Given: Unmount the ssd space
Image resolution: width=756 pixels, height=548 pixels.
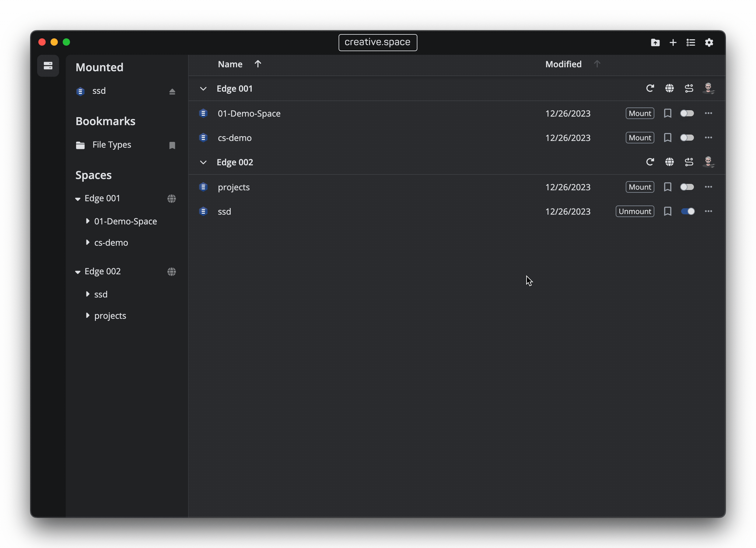Looking at the screenshot, I should [x=635, y=212].
